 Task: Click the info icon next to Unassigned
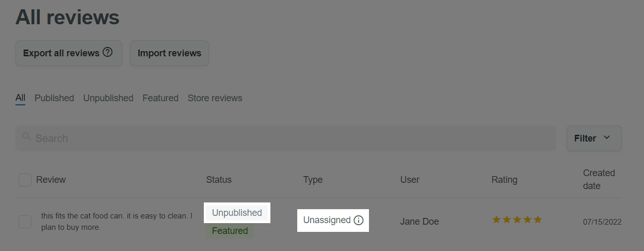click(359, 221)
